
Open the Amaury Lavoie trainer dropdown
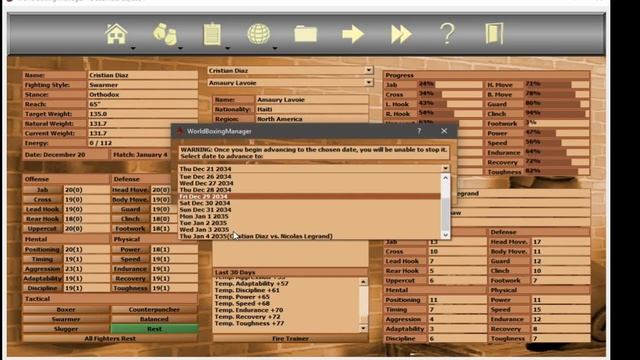(x=369, y=82)
